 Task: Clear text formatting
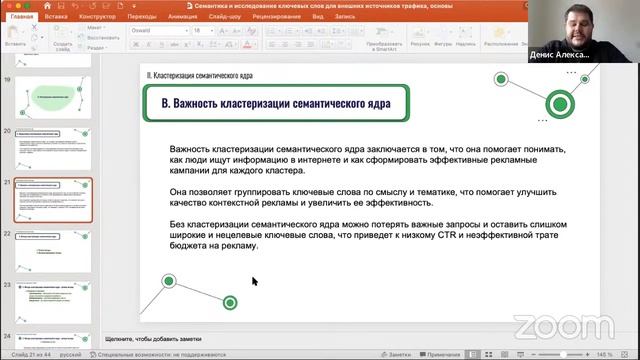coord(251,31)
